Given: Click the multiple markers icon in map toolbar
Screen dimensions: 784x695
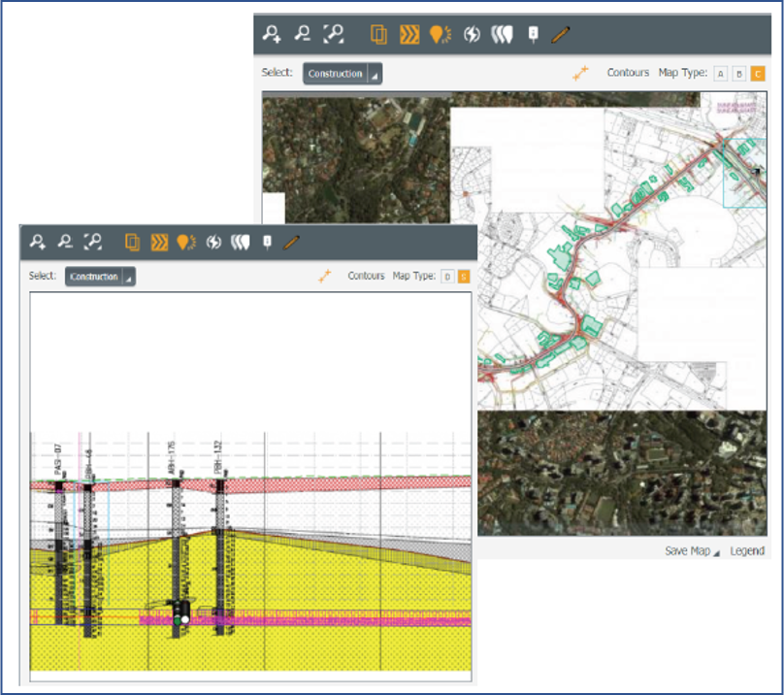Looking at the screenshot, I should 502,35.
